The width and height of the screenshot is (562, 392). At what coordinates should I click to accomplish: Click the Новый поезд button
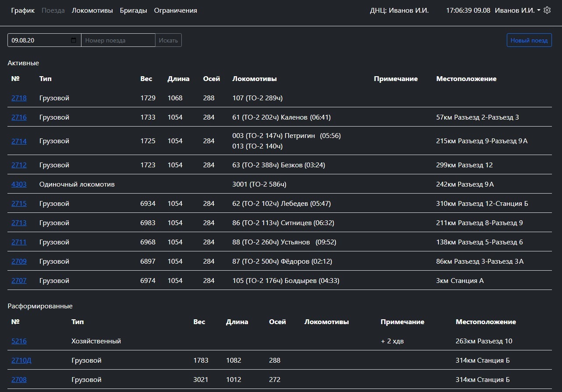point(529,40)
